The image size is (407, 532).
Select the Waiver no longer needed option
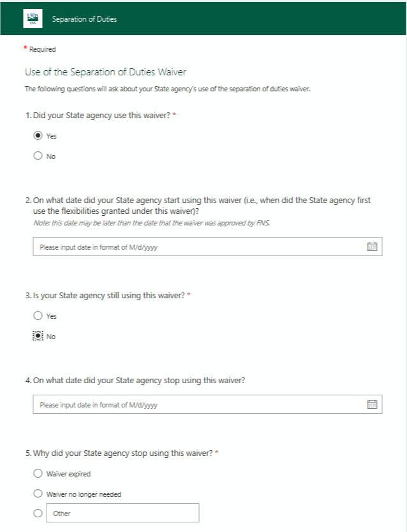tap(38, 494)
